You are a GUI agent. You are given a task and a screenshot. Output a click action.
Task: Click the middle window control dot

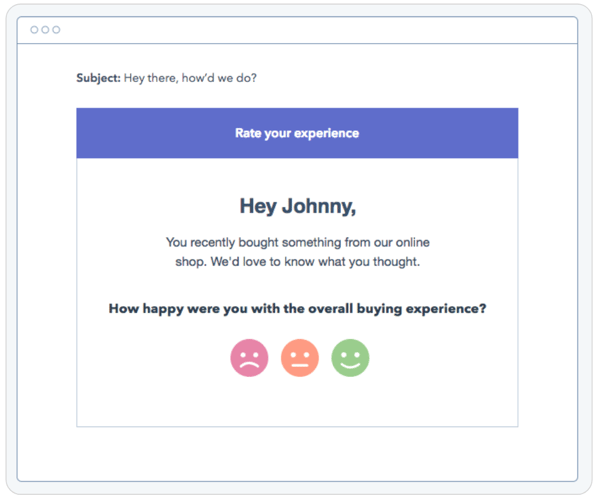click(45, 30)
